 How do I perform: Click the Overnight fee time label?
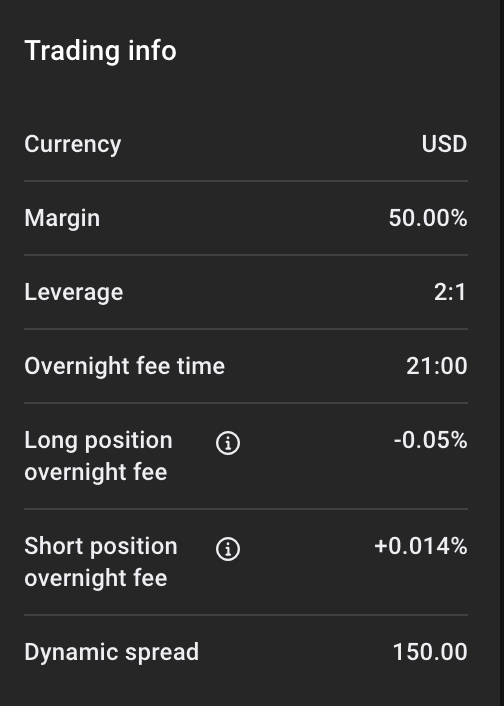coord(125,366)
